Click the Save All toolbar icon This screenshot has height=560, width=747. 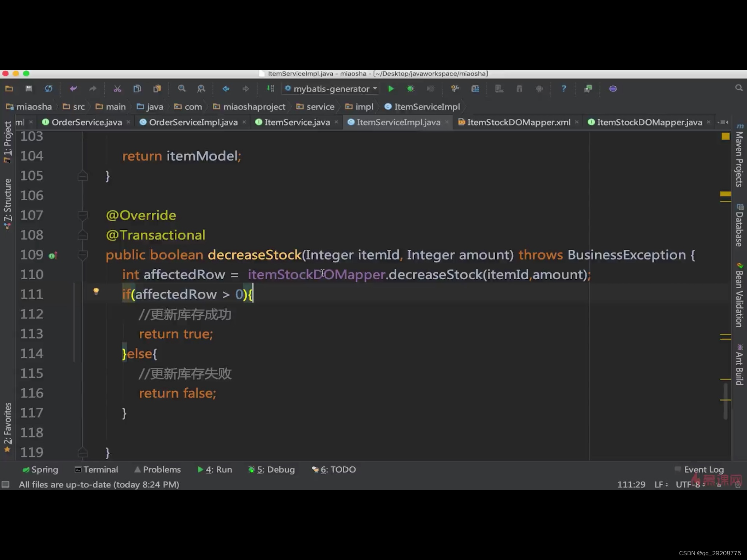[x=29, y=89]
